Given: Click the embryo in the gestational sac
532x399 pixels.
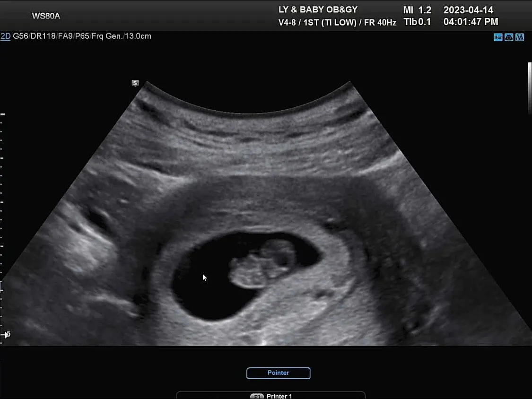Looking at the screenshot, I should point(262,264).
